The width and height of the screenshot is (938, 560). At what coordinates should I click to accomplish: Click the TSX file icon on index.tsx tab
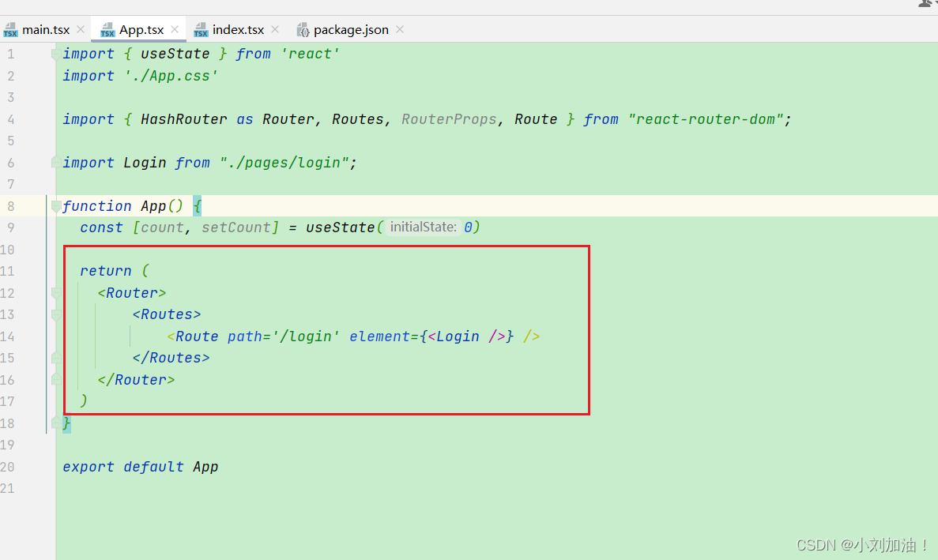[202, 28]
